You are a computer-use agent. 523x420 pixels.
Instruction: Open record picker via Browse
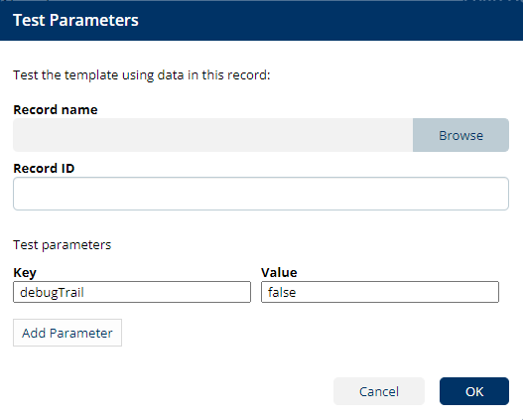(460, 135)
